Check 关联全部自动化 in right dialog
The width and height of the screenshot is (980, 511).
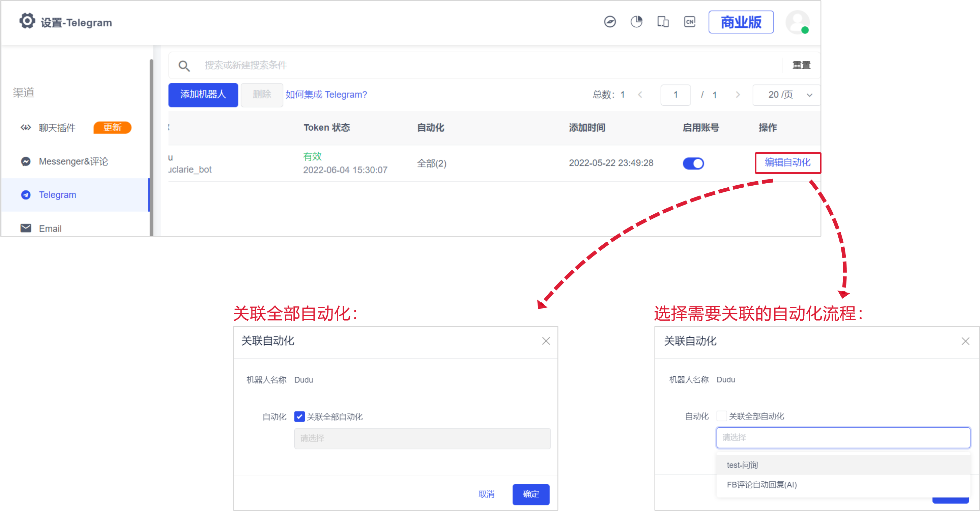tap(721, 416)
